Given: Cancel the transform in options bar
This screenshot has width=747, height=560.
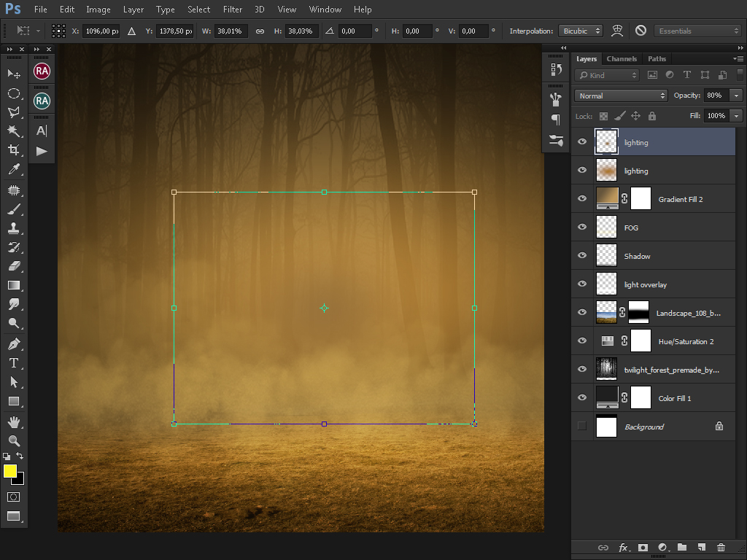Looking at the screenshot, I should point(640,31).
